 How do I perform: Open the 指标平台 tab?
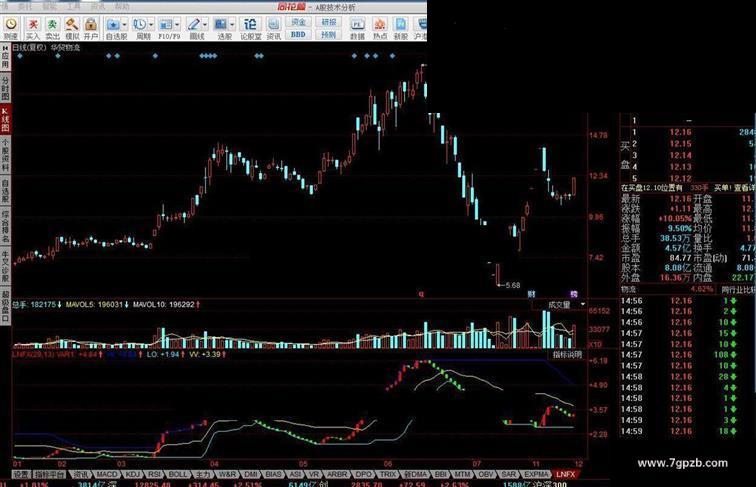pos(50,474)
